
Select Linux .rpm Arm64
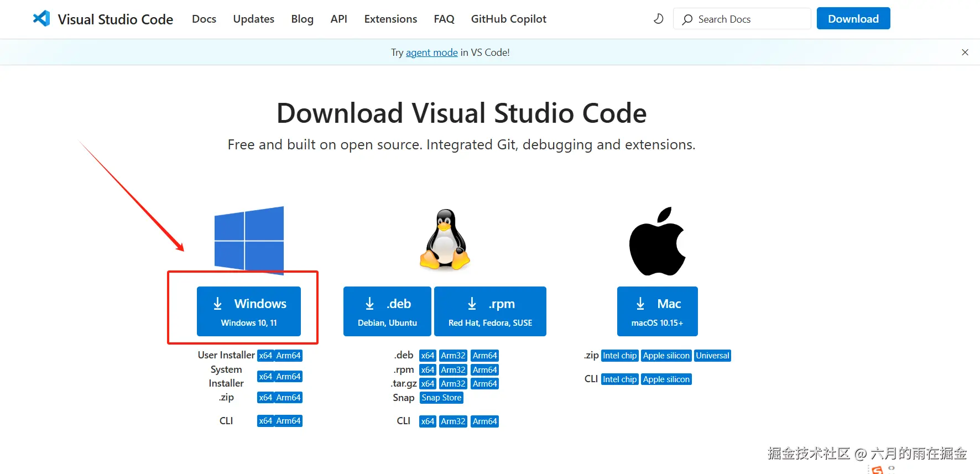pyautogui.click(x=485, y=370)
